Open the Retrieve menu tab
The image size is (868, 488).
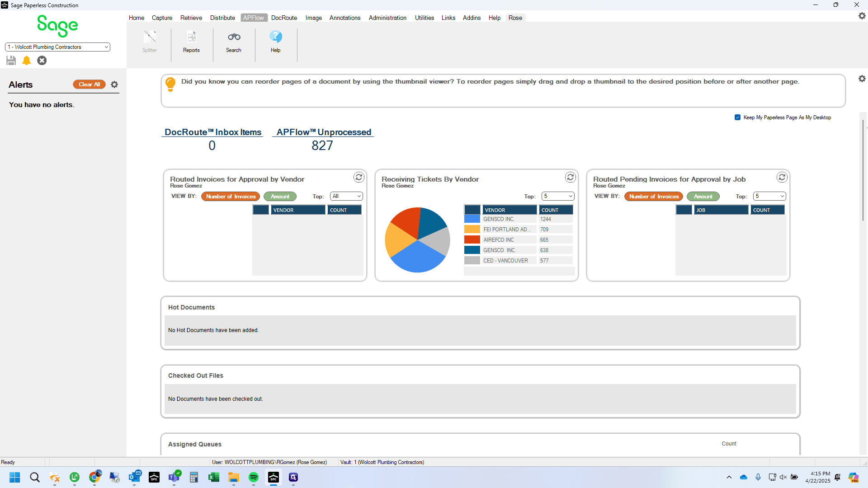pyautogui.click(x=191, y=18)
